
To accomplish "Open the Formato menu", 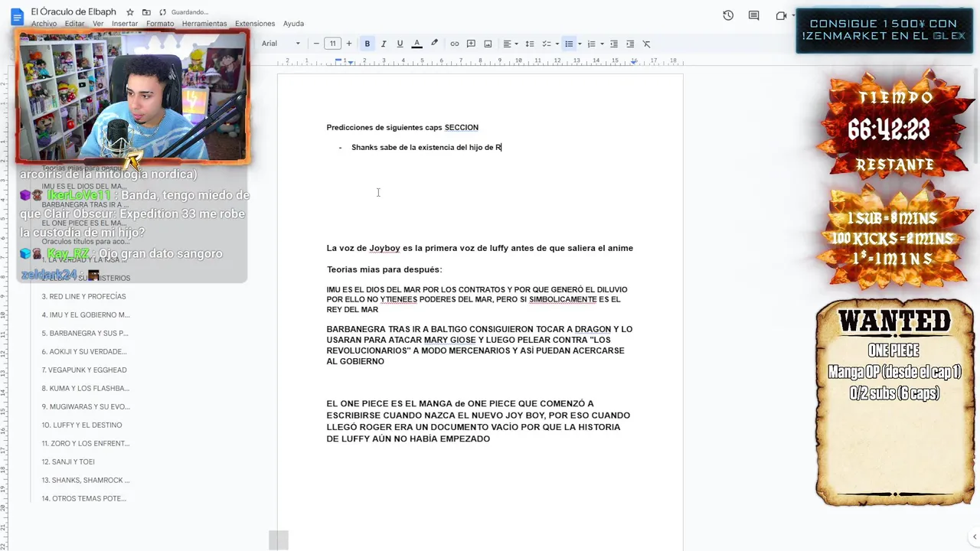I will pyautogui.click(x=160, y=24).
